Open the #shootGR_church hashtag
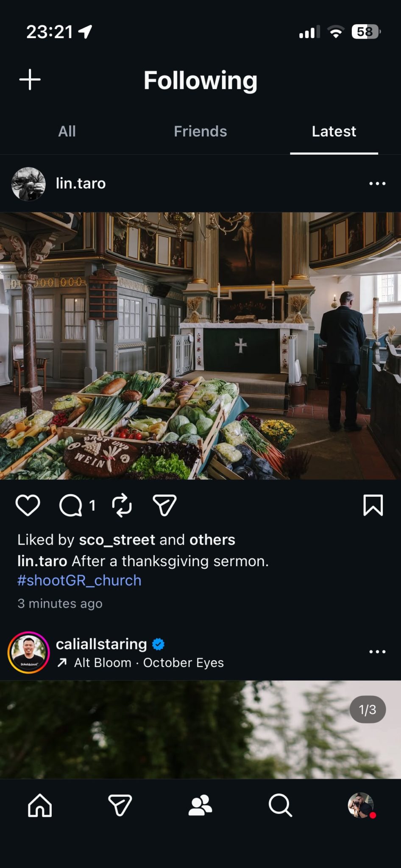The image size is (401, 868). 79,580
